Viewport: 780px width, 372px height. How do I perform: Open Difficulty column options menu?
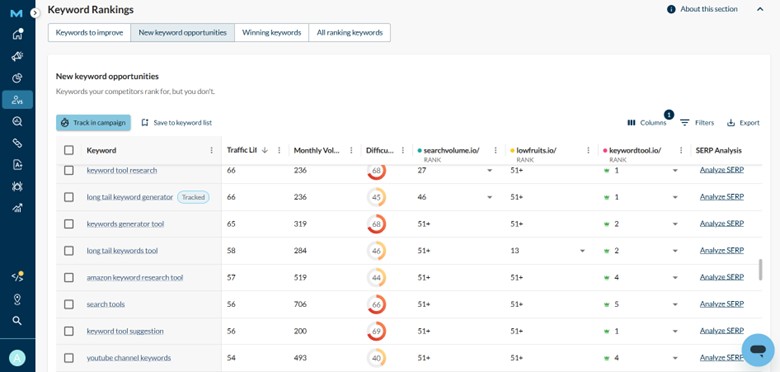click(403, 150)
